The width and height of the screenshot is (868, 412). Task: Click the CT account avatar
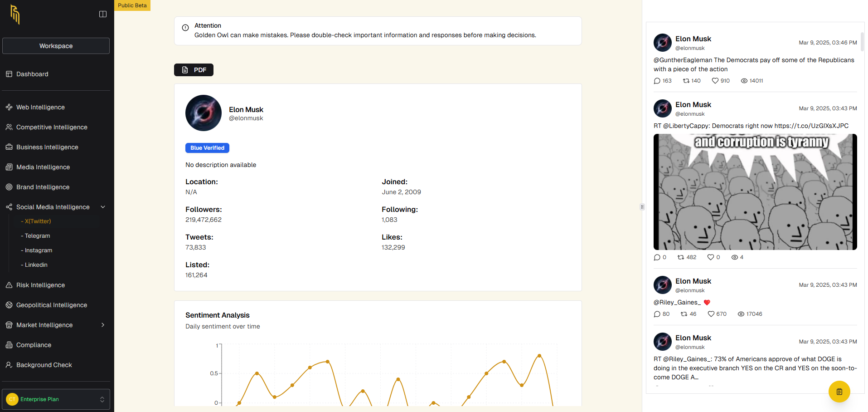[x=12, y=399]
